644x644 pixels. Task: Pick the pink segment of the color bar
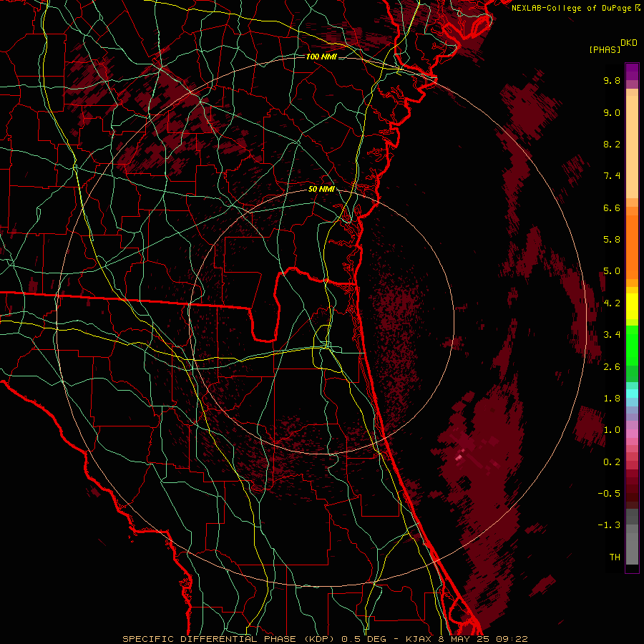pos(632,434)
